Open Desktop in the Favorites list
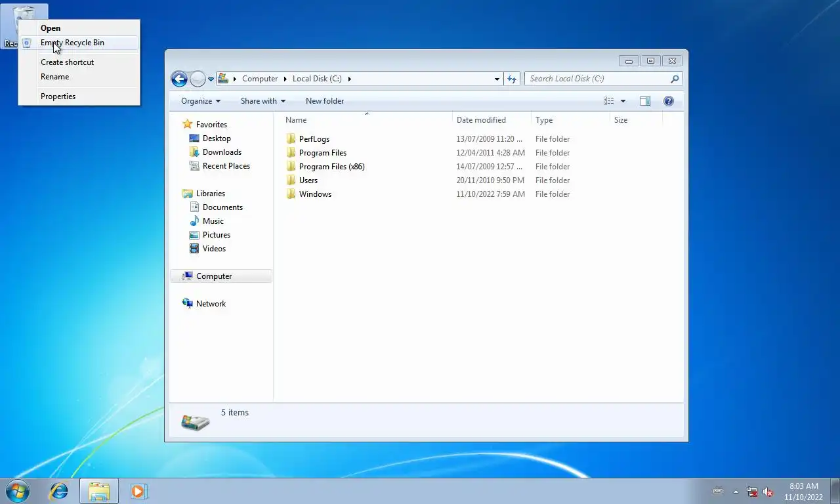840x504 pixels. point(217,138)
